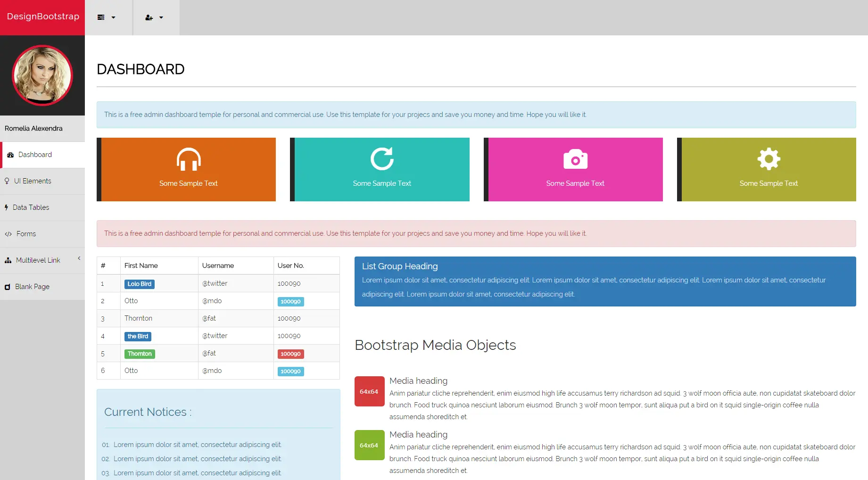
Task: Click the refresh icon on teal tile
Action: coord(382,159)
